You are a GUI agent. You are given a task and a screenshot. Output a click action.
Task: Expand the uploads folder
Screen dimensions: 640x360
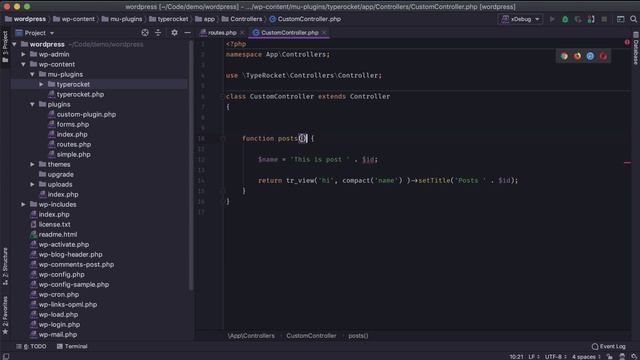point(33,184)
